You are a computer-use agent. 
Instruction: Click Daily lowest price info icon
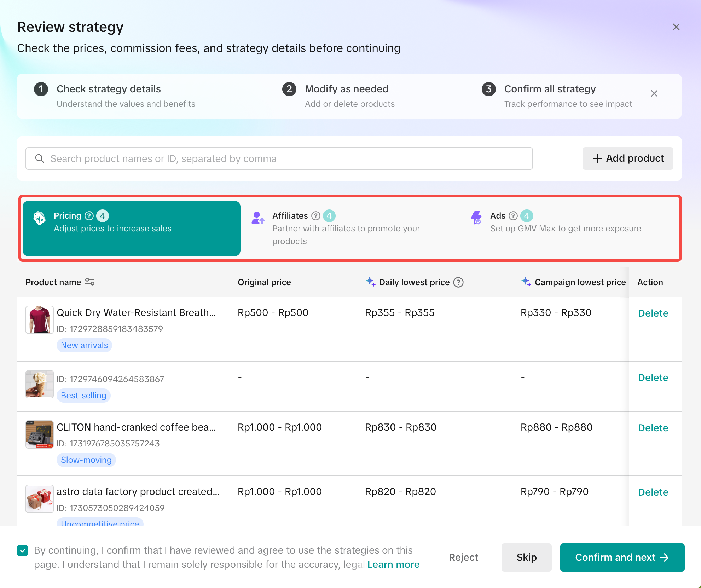pos(458,282)
